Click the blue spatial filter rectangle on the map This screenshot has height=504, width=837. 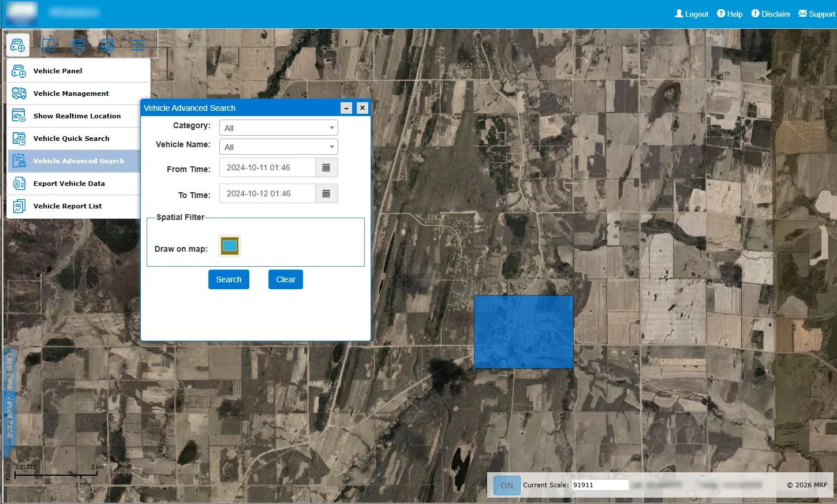(x=524, y=332)
